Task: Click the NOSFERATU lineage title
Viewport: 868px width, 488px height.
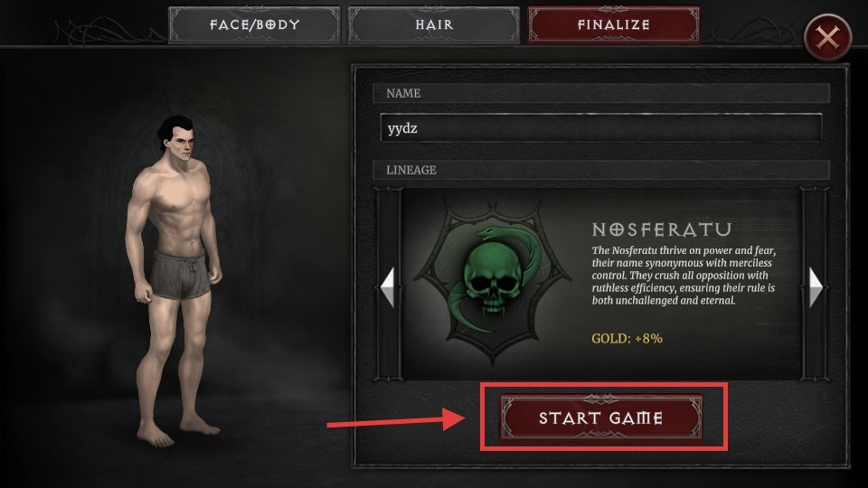Action: 662,230
